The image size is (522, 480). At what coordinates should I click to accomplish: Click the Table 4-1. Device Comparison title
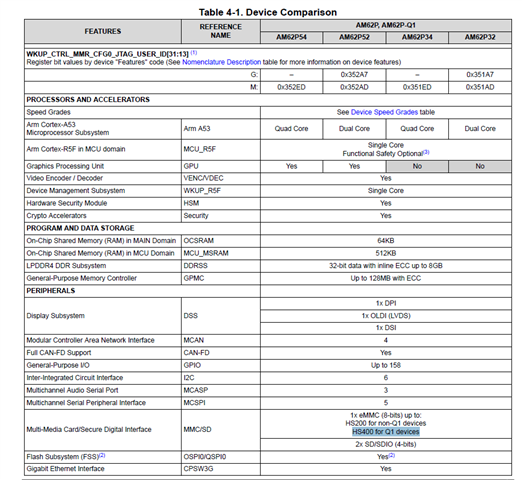[x=268, y=12]
